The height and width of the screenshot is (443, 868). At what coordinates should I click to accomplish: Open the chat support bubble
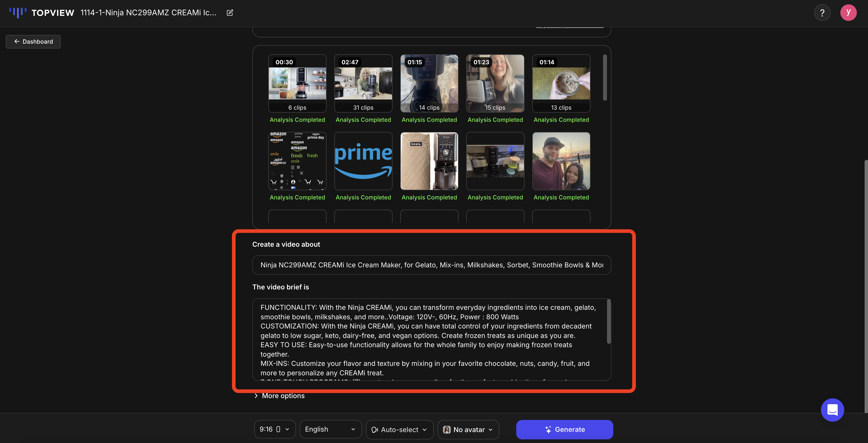[832, 410]
